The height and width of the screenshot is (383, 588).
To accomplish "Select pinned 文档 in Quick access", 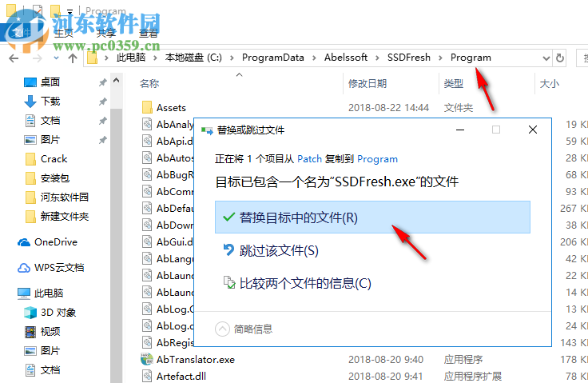I will pos(50,121).
